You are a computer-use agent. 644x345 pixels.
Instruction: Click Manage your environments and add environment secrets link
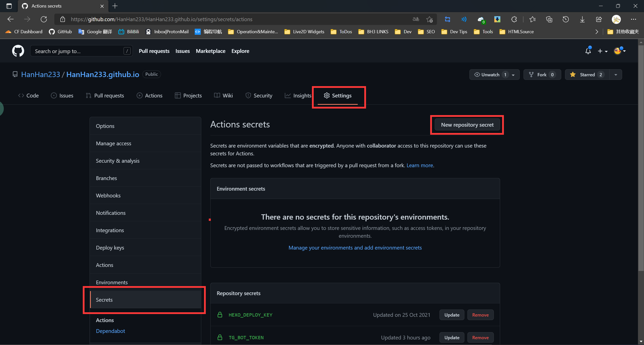point(355,247)
